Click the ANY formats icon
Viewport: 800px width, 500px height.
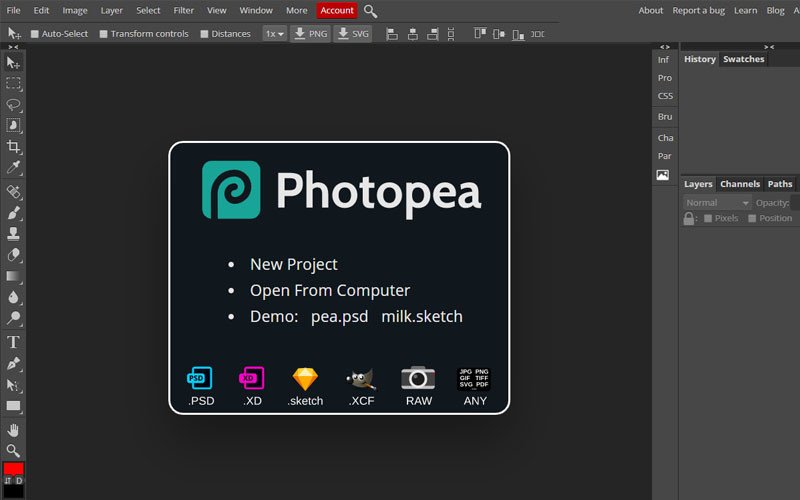[474, 379]
